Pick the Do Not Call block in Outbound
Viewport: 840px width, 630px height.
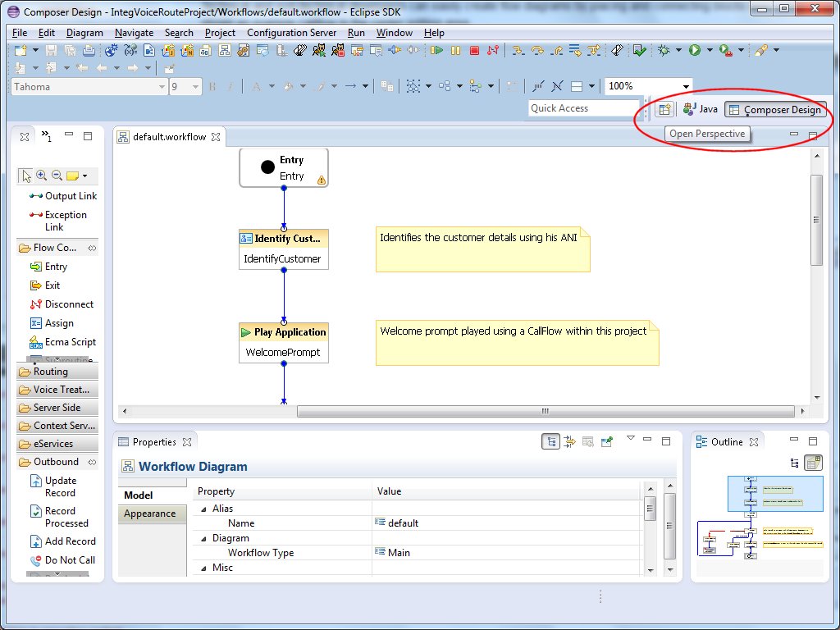(x=62, y=560)
